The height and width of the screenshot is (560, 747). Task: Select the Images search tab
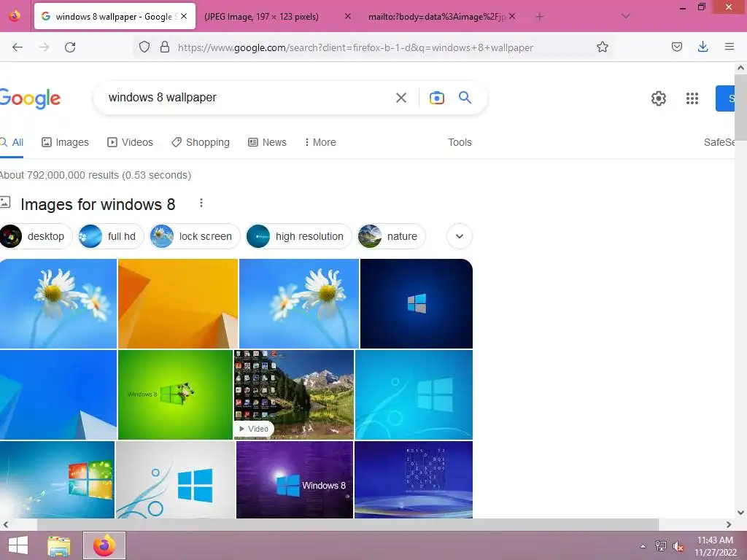click(65, 142)
